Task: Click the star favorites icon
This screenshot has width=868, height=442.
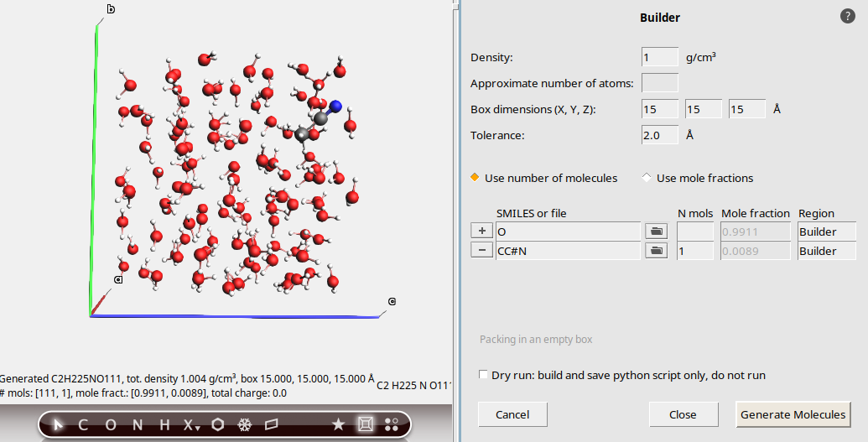Action: point(338,424)
